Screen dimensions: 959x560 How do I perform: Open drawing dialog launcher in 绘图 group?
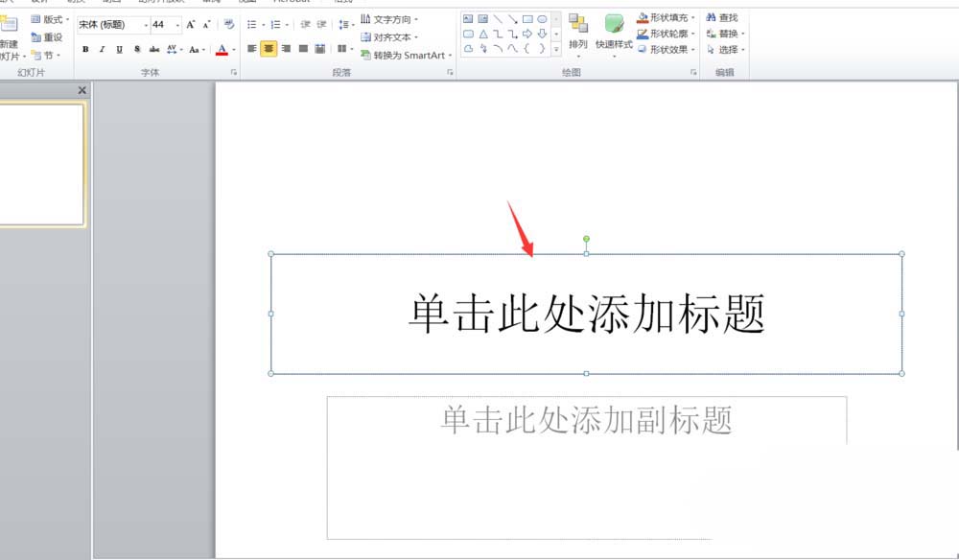693,72
